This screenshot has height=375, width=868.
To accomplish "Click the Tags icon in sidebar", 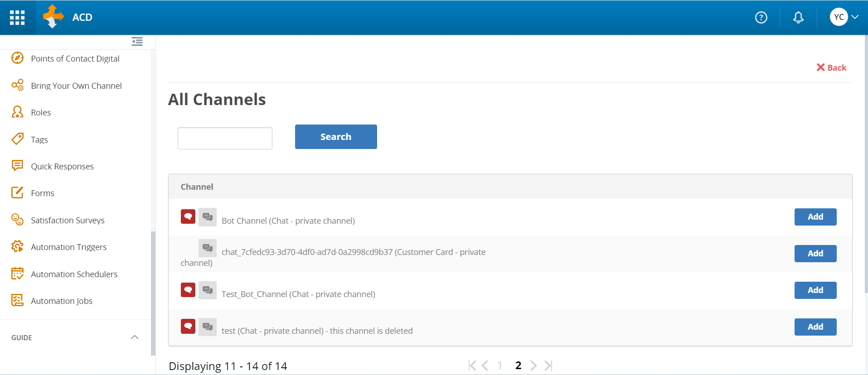I will (x=17, y=139).
